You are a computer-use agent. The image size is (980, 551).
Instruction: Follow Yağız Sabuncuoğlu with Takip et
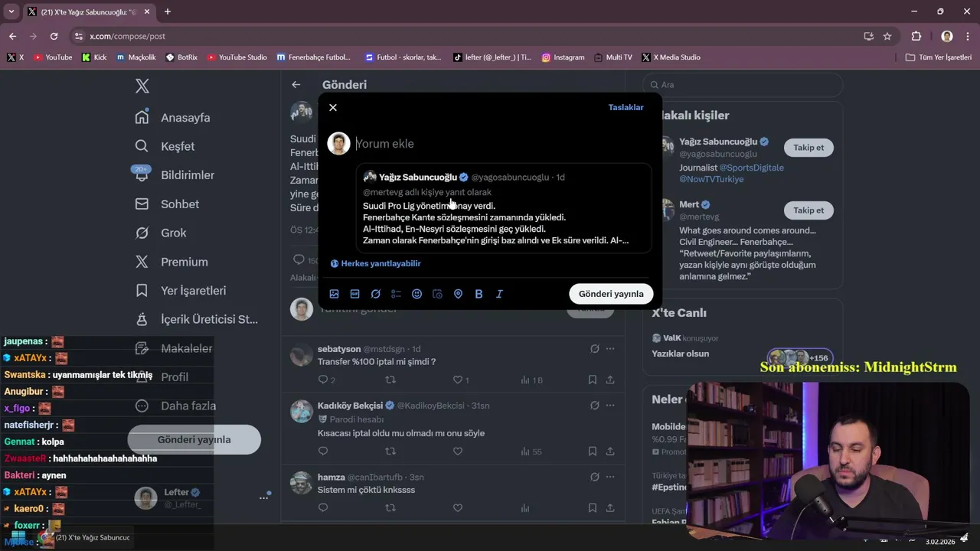pos(808,148)
